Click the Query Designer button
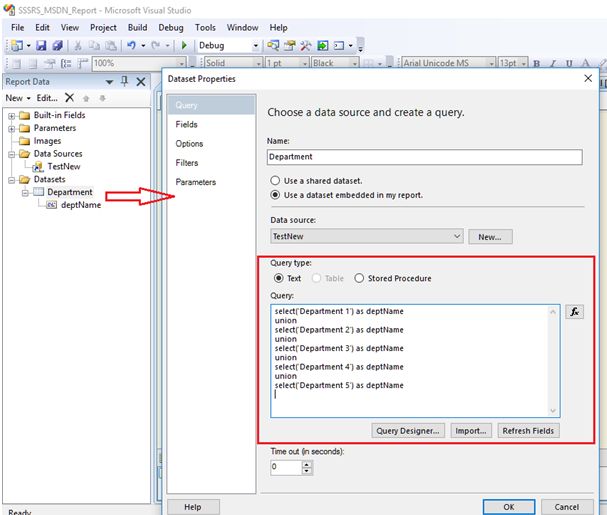The image size is (607, 515). point(408,431)
